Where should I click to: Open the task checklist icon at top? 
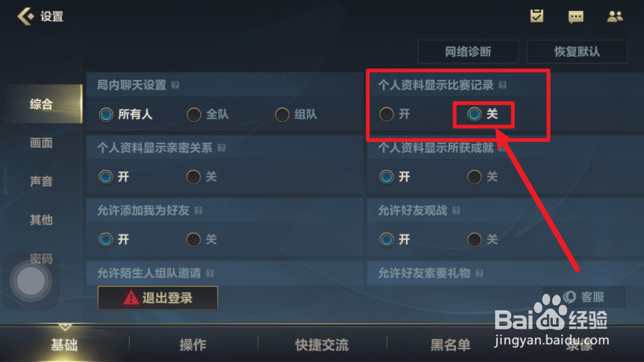tap(537, 16)
